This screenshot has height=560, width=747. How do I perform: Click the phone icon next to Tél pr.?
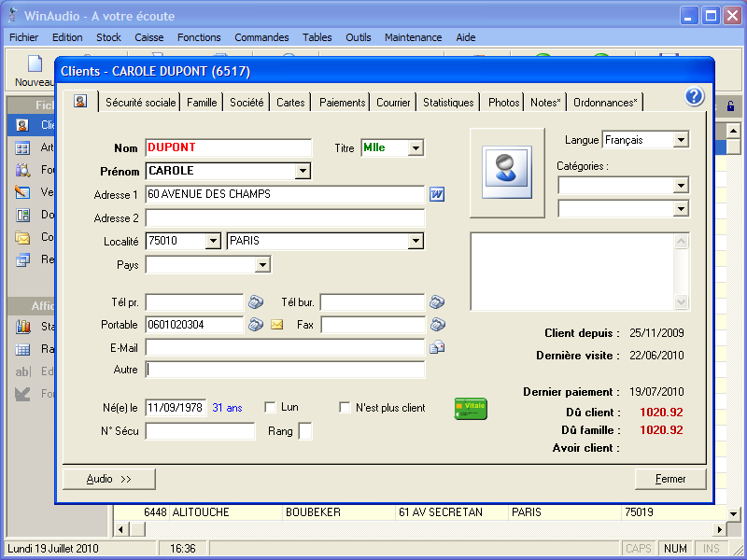coord(255,301)
